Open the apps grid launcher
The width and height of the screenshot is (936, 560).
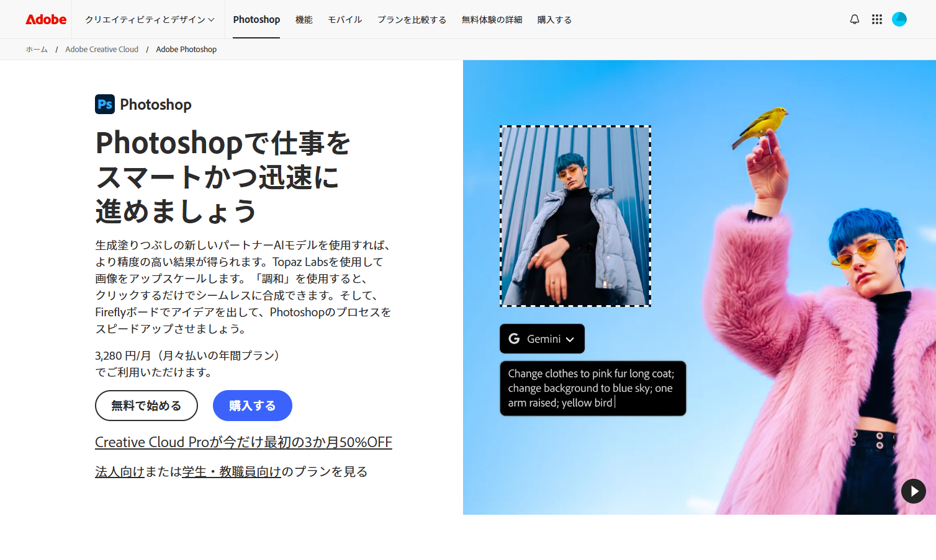[x=877, y=19]
